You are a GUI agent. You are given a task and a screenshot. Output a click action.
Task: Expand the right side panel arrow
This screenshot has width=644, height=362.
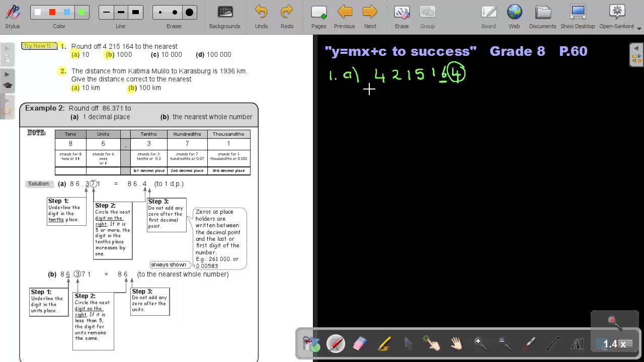636,49
